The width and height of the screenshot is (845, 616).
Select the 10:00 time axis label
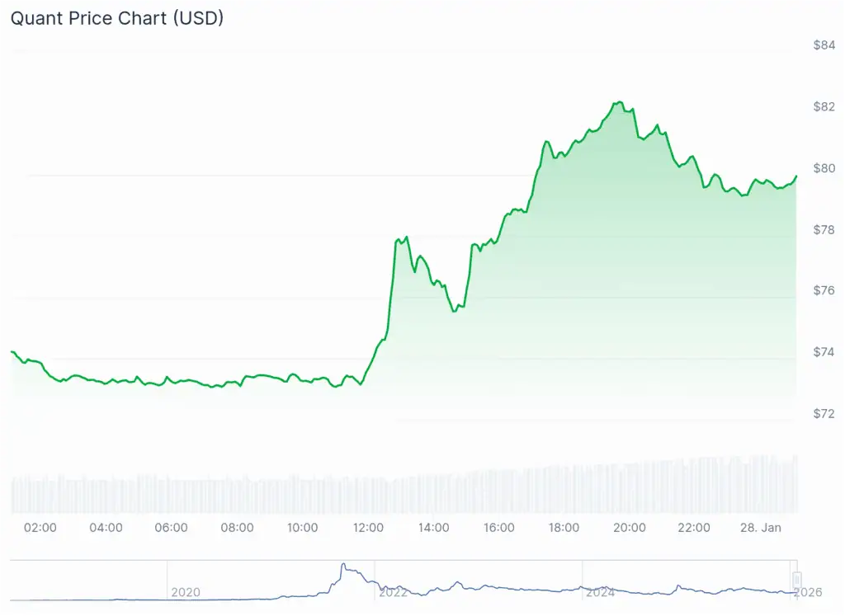click(x=302, y=528)
